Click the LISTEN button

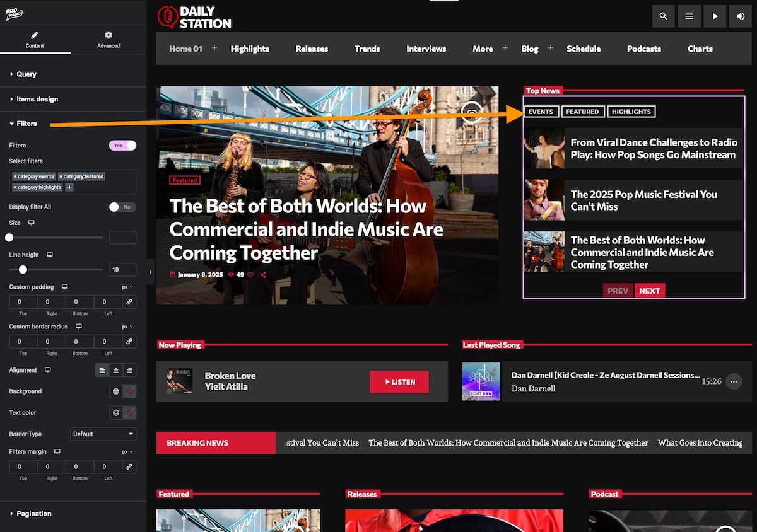click(399, 382)
